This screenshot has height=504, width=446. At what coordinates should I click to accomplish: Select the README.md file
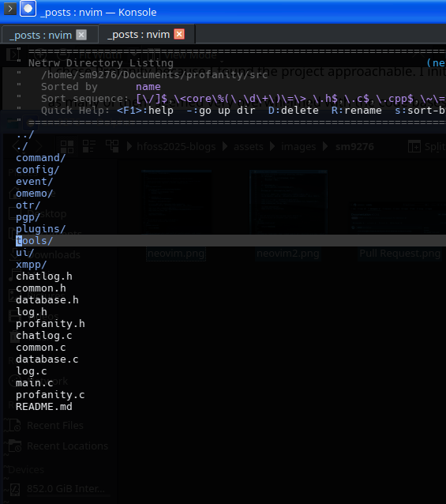[44, 407]
